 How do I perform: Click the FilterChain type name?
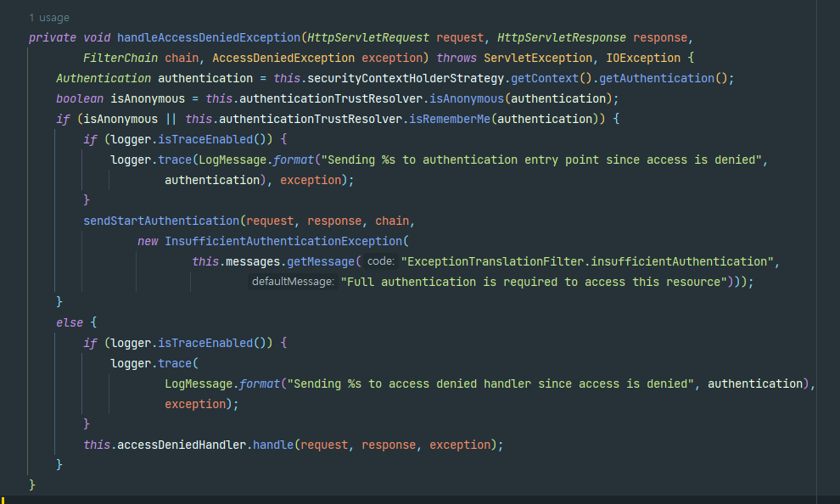click(120, 59)
